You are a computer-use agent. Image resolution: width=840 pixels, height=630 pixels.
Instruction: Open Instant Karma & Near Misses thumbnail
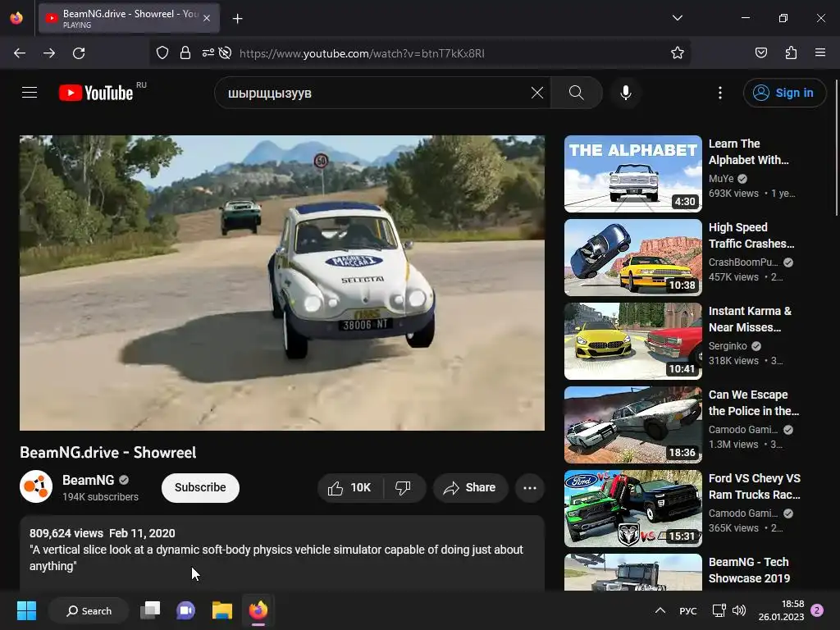point(632,340)
